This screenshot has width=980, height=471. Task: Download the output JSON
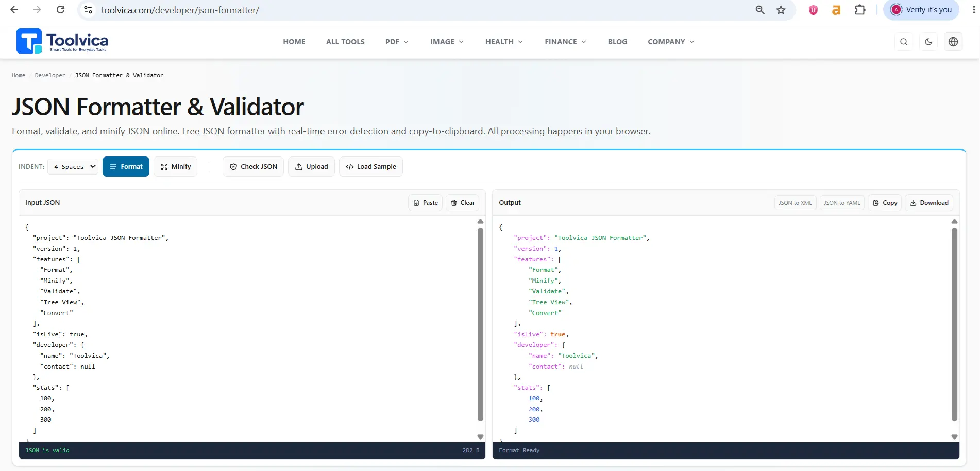pyautogui.click(x=929, y=203)
